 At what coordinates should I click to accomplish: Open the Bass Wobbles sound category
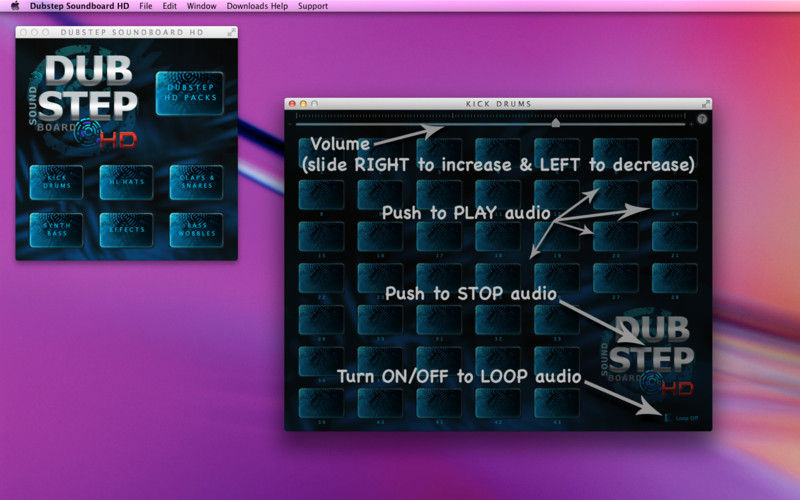pos(196,230)
